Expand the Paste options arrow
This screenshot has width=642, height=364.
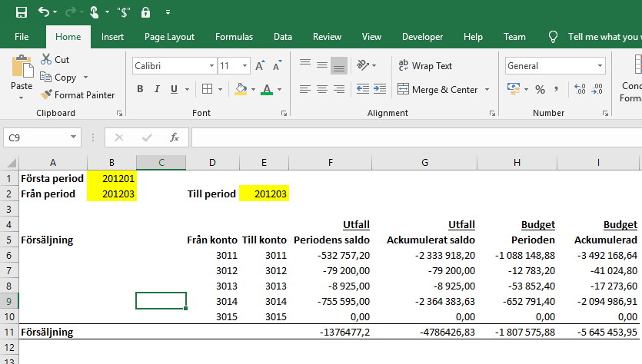tap(22, 98)
